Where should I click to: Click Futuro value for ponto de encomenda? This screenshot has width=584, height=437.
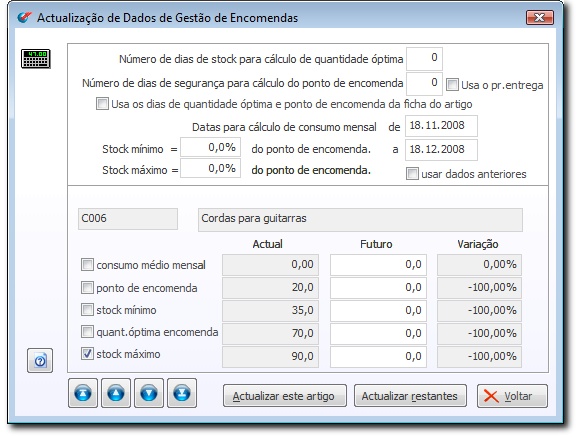click(378, 288)
